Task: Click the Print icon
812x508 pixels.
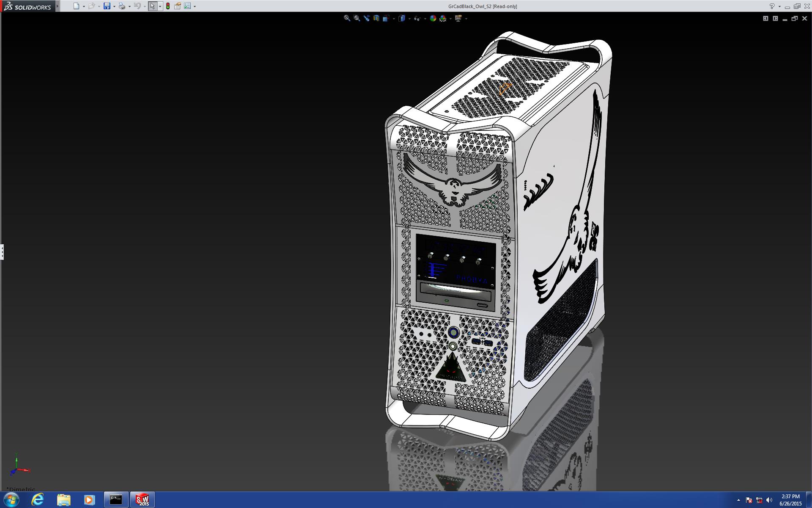Action: (122, 6)
